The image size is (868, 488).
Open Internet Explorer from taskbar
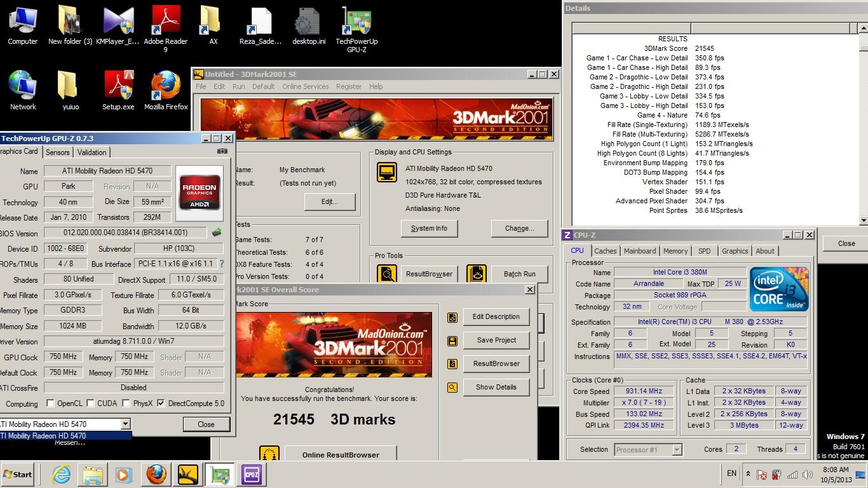coord(62,475)
